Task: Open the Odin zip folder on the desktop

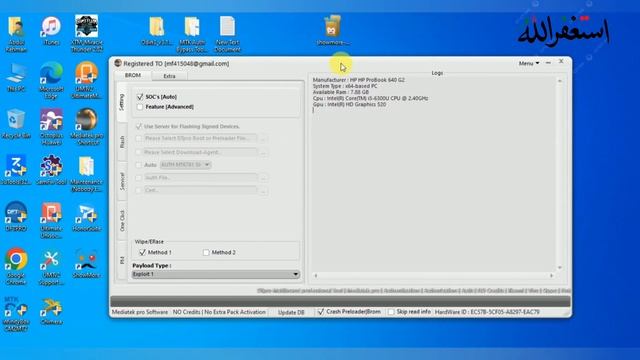Action: tap(157, 31)
